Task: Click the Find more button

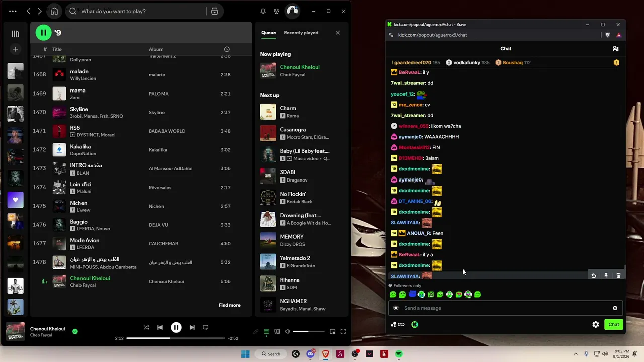Action: 229,305
